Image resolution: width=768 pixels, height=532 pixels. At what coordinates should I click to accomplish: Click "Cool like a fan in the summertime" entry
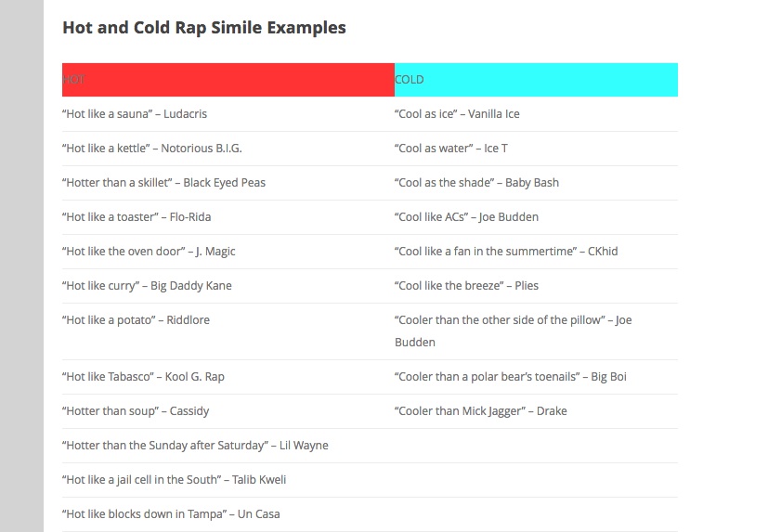pos(506,252)
